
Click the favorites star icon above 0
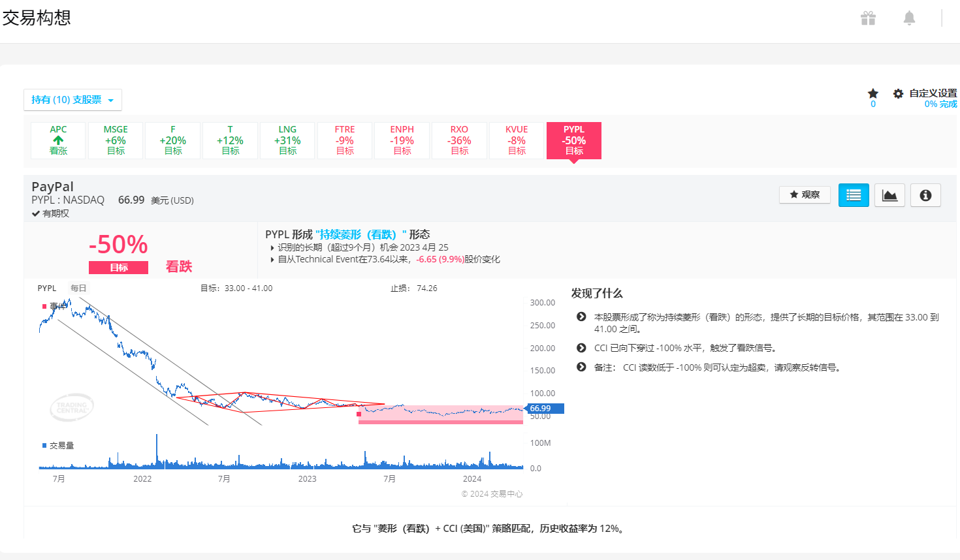(x=873, y=93)
